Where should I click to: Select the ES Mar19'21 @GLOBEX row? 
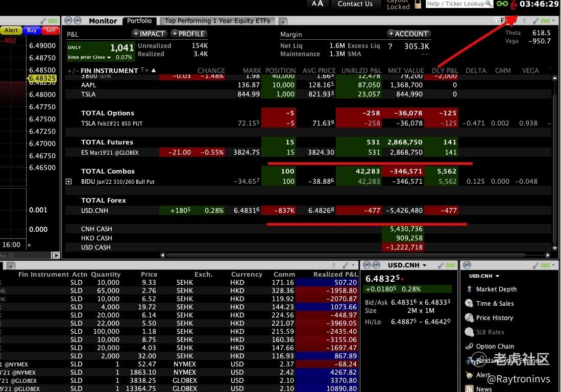coord(308,153)
